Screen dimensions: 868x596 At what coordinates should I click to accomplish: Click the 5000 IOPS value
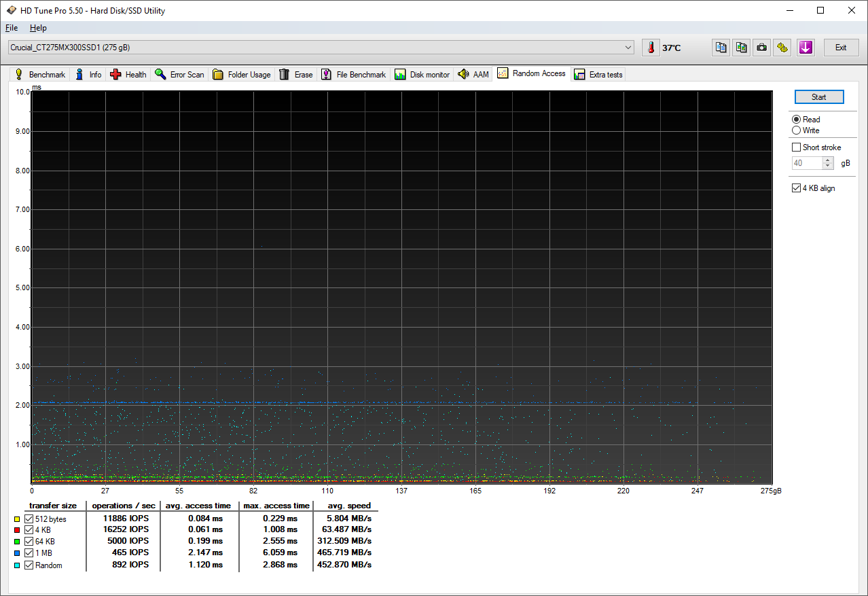coord(128,542)
